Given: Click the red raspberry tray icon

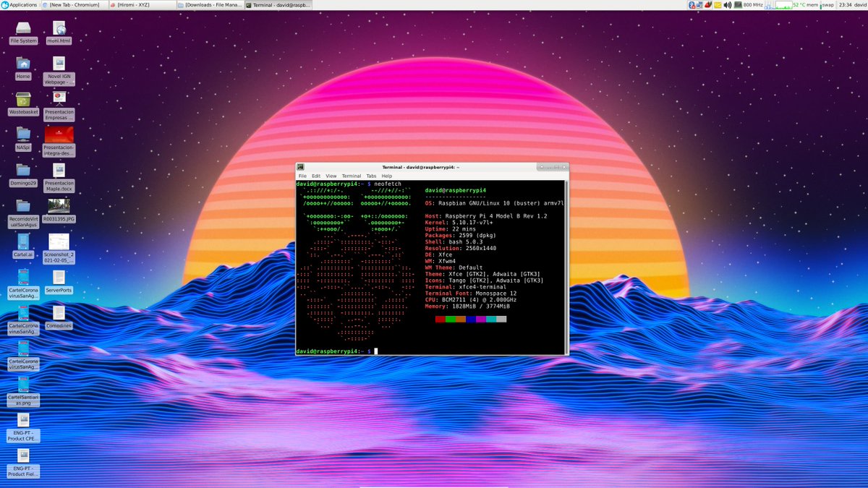Looking at the screenshot, I should point(709,4).
